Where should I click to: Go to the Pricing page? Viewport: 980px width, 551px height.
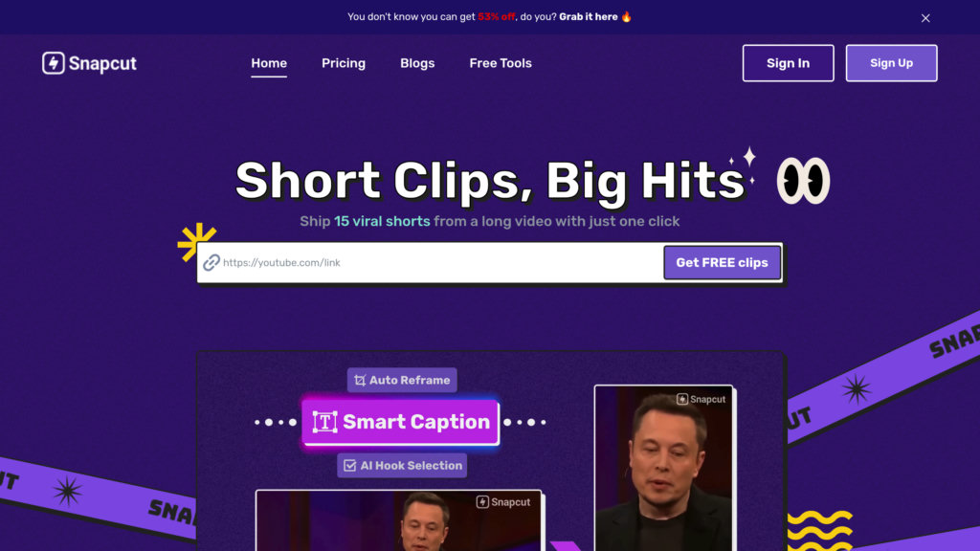344,63
